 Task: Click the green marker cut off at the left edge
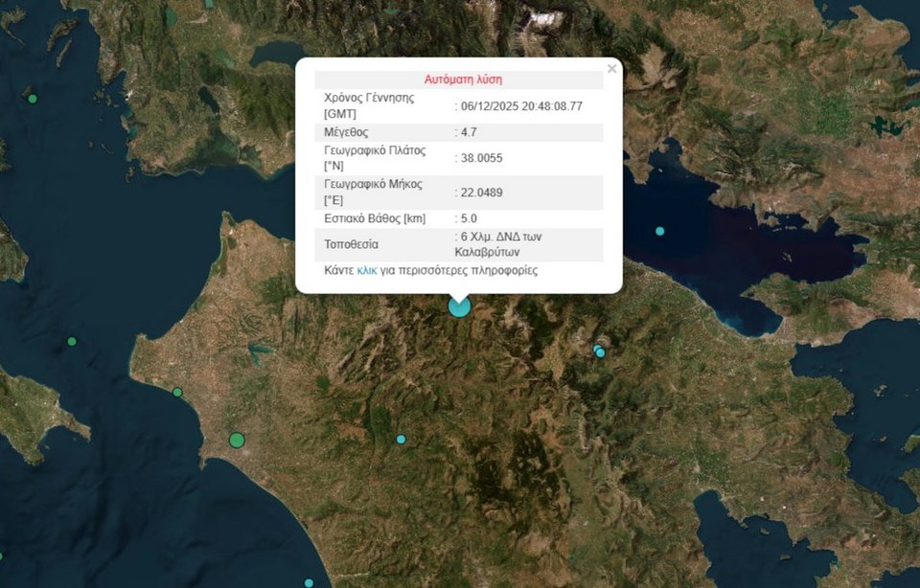point(1,555)
